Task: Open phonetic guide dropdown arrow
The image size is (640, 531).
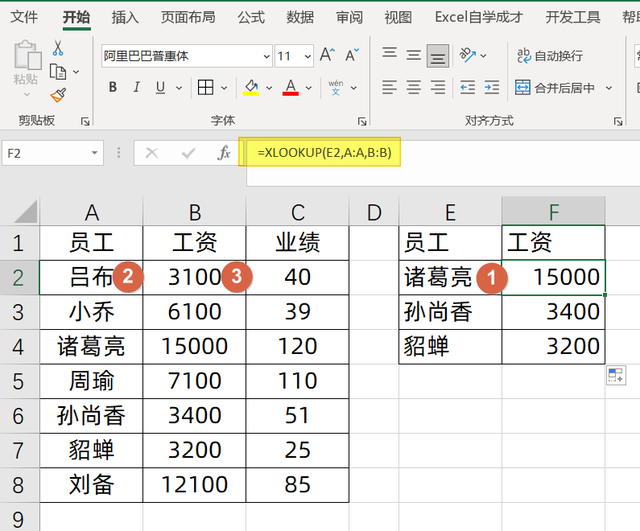Action: coord(353,87)
